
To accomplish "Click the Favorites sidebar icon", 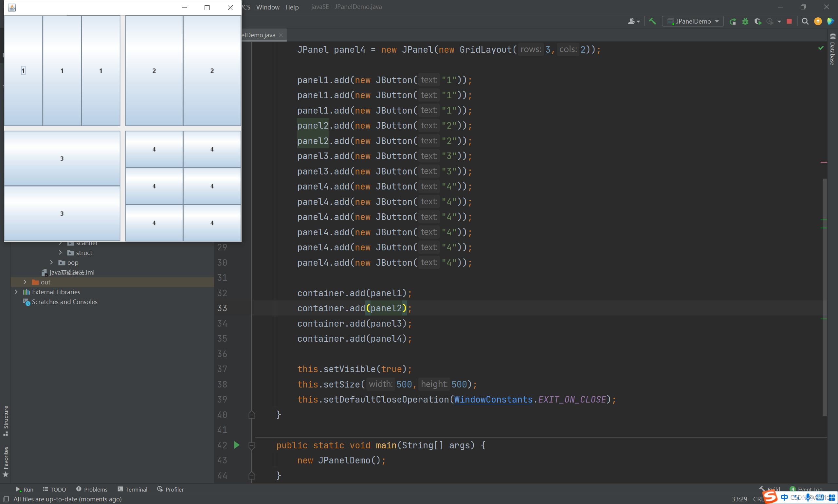I will tap(5, 464).
